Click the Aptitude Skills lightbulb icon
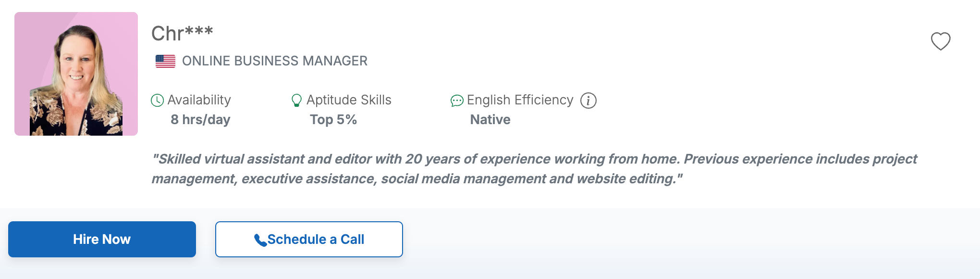The height and width of the screenshot is (279, 980). [296, 100]
